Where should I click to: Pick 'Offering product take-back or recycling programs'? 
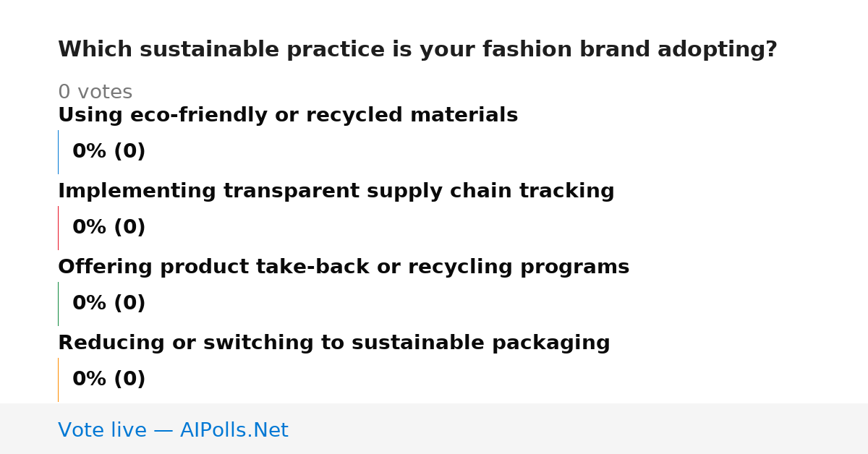pyautogui.click(x=344, y=267)
